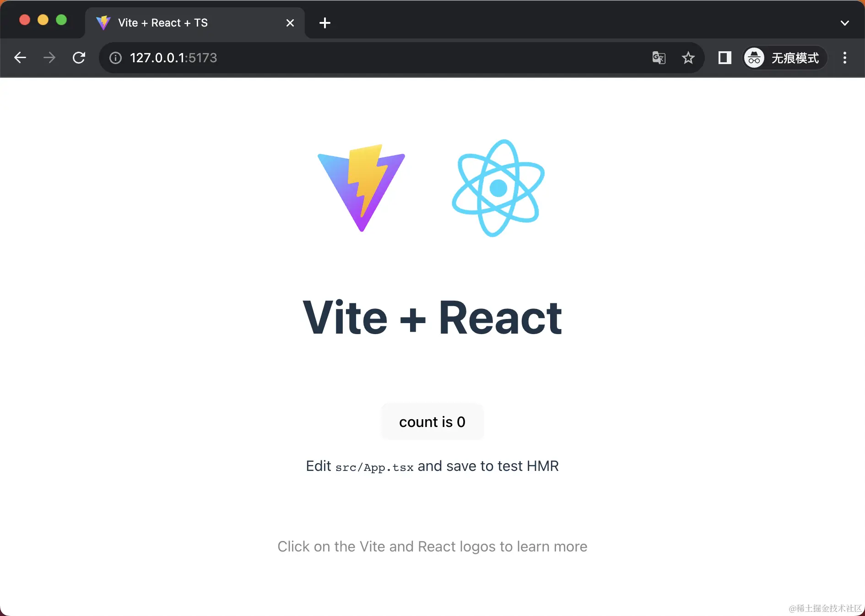
Task: Click the red close window button
Action: (25, 20)
